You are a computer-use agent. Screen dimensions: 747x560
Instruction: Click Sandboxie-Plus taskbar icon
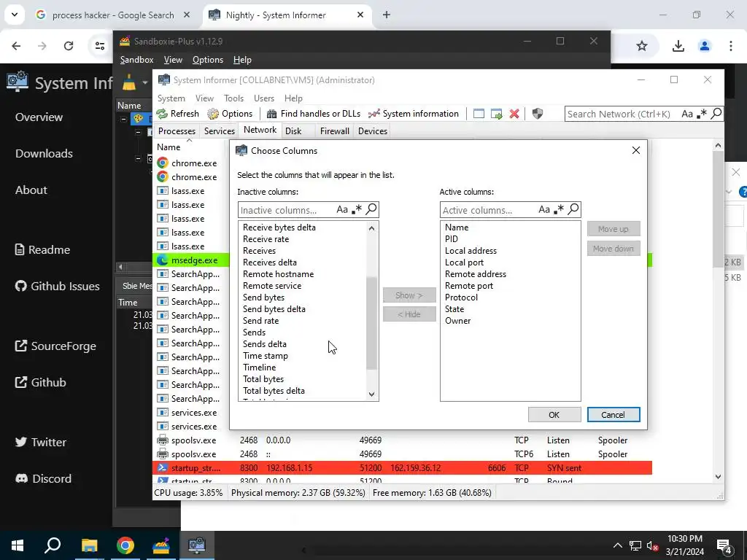point(161,545)
